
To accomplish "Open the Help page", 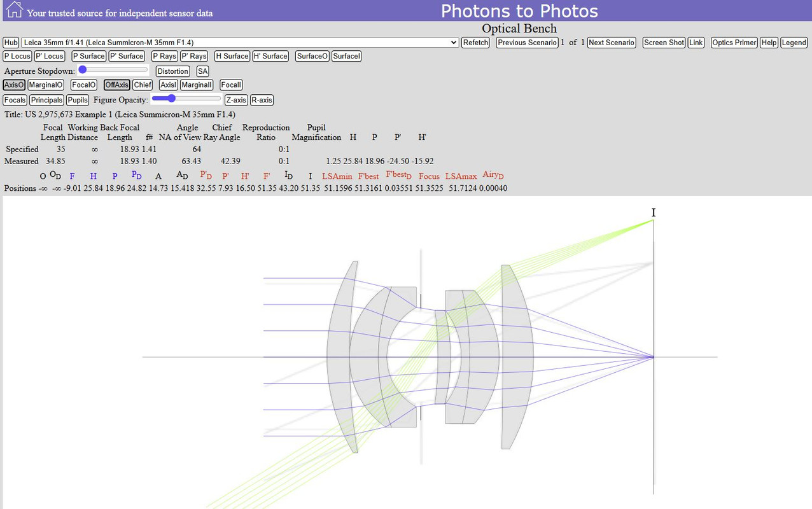I will [769, 43].
